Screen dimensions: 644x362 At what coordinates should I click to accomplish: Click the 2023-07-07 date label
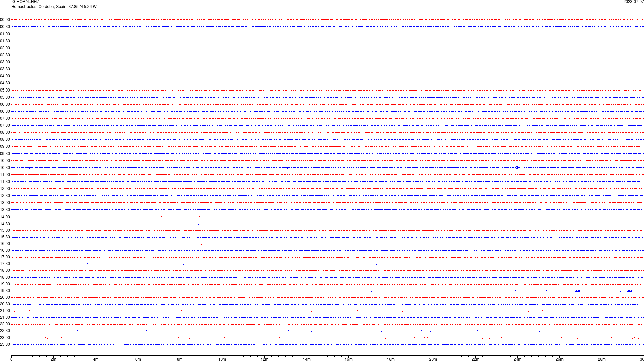[x=633, y=2]
